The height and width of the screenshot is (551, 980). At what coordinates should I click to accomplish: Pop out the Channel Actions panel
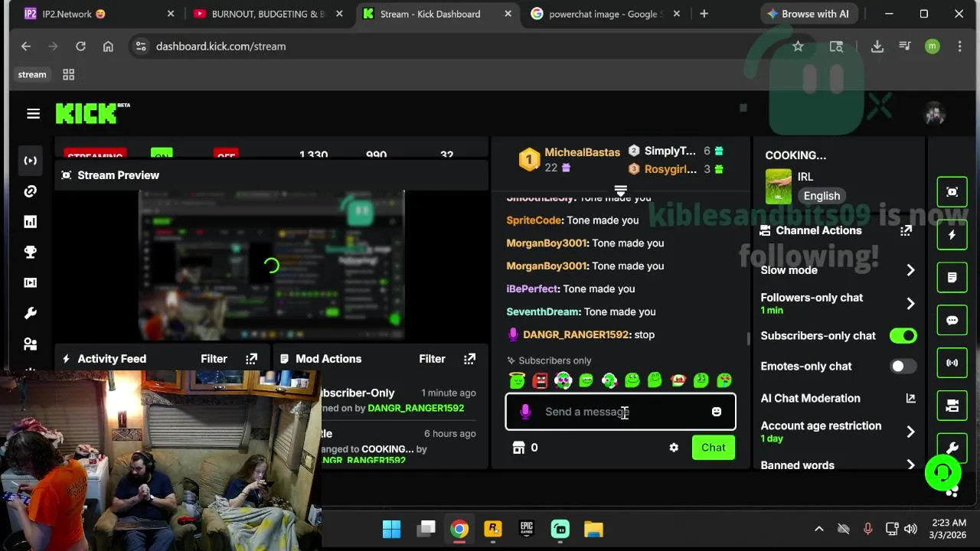click(906, 230)
